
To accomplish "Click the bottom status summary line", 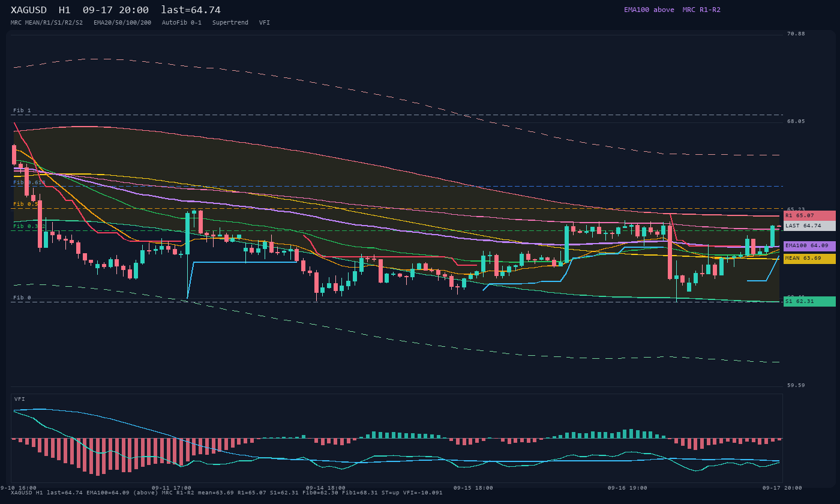I will point(227,493).
